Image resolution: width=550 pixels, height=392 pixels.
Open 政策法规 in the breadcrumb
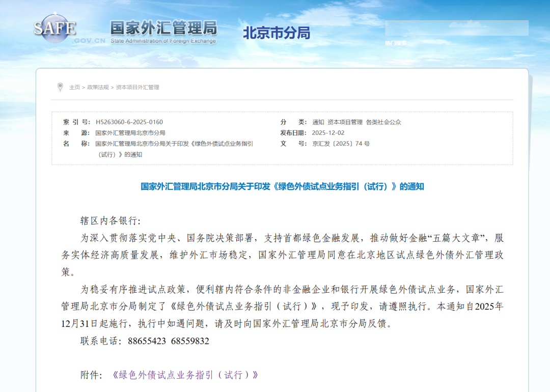coord(98,87)
